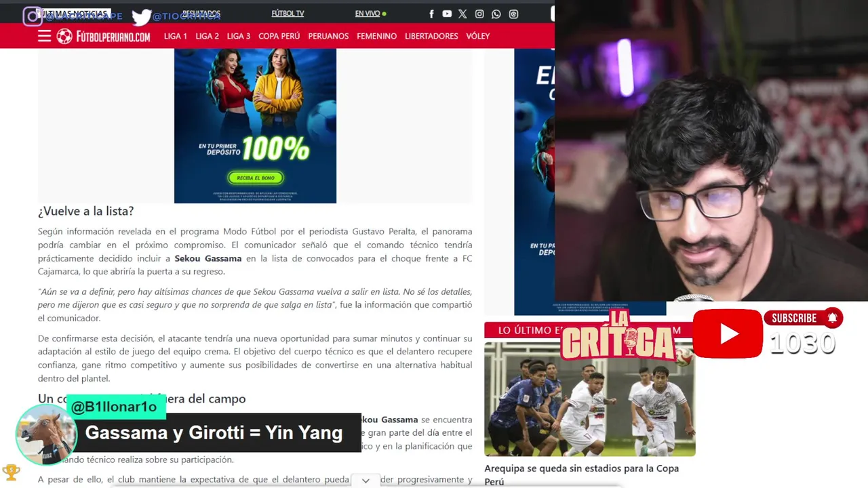Open the Instagram icon in site header

(479, 14)
